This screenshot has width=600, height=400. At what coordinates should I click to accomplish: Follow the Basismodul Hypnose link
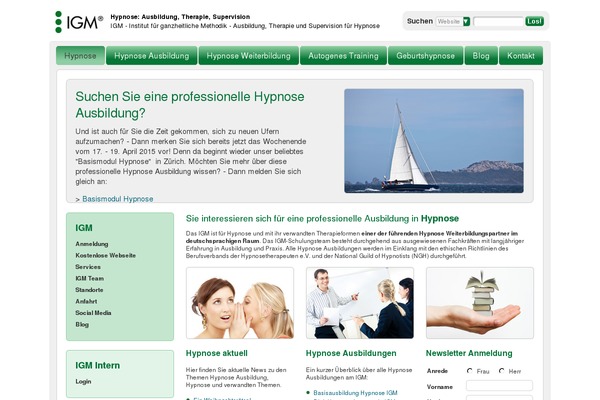tap(117, 199)
